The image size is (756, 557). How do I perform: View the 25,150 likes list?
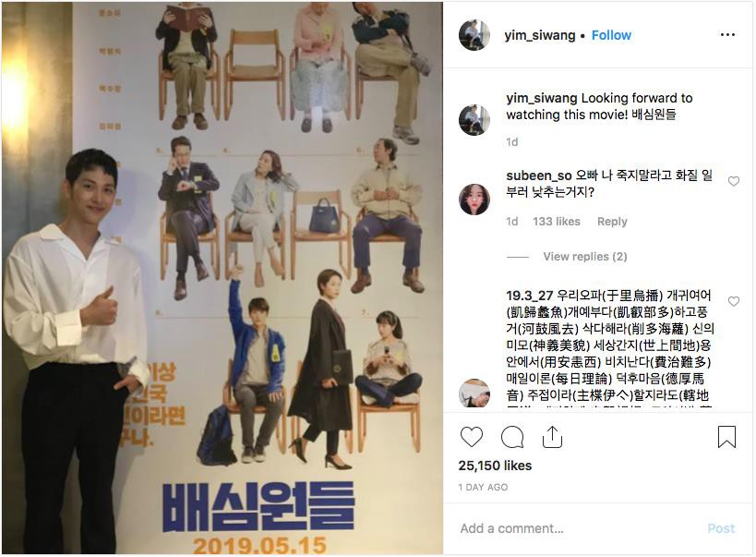tap(495, 466)
